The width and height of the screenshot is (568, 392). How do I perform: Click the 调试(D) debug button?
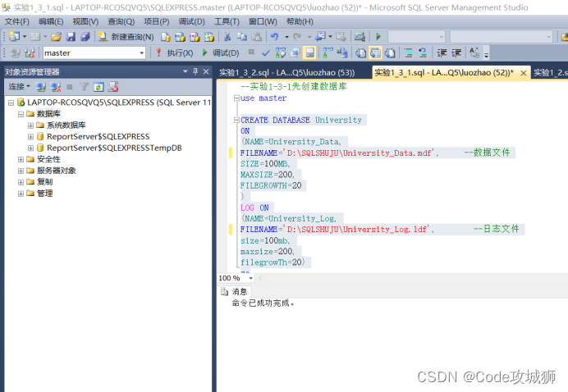221,53
